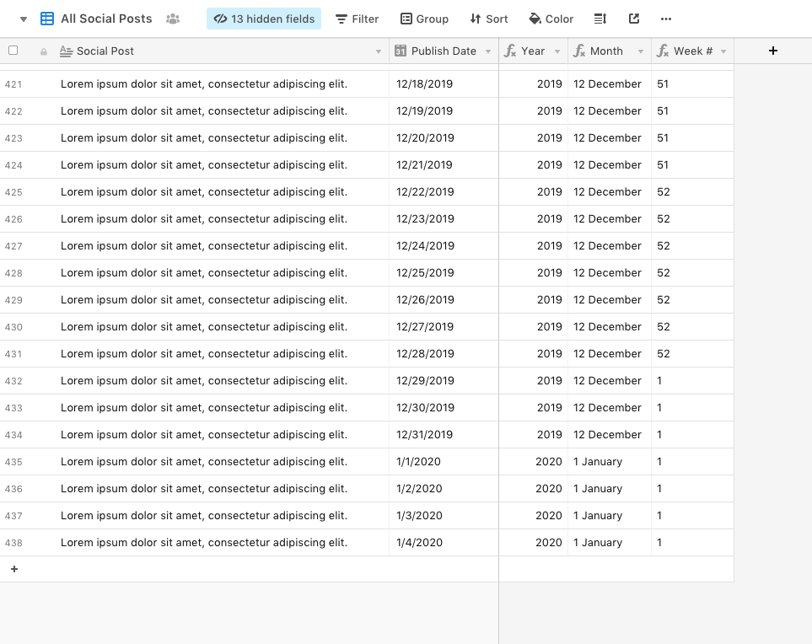Image resolution: width=812 pixels, height=644 pixels.
Task: Open the Week # field dropdown arrow
Action: coord(723,51)
